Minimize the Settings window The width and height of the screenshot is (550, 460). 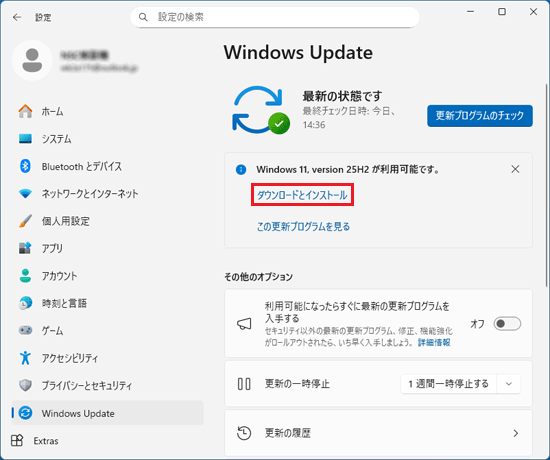pyautogui.click(x=470, y=12)
